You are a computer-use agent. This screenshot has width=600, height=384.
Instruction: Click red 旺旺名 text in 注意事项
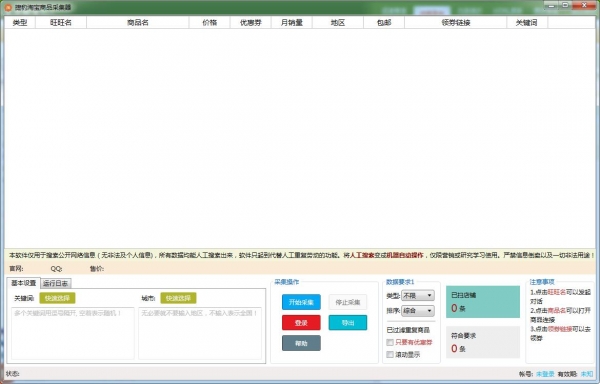coord(557,292)
